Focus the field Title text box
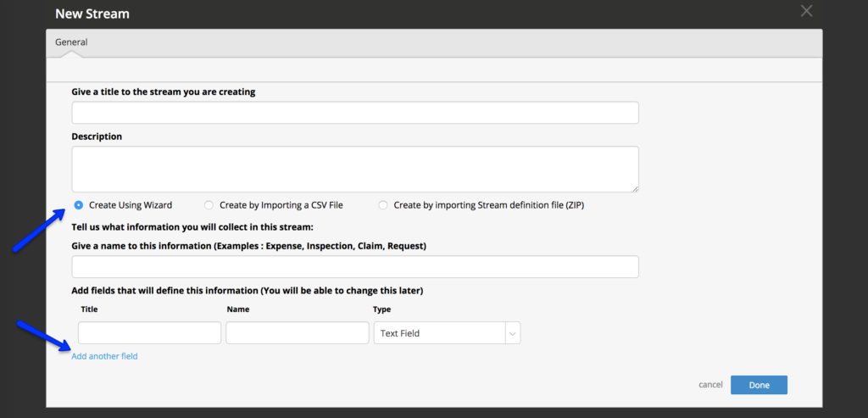The image size is (868, 418). pos(149,333)
